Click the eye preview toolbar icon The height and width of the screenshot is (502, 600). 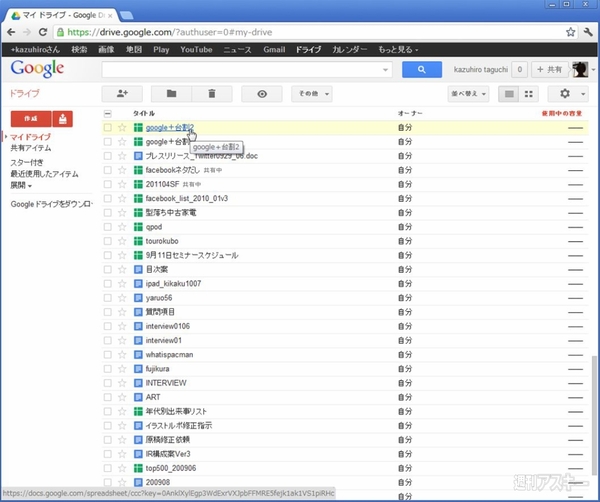tap(262, 94)
